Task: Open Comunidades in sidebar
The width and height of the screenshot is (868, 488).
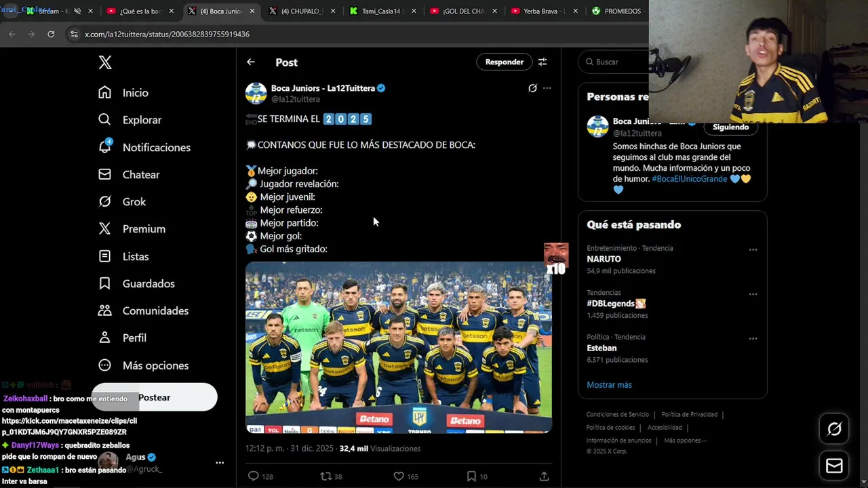Action: pos(143,310)
